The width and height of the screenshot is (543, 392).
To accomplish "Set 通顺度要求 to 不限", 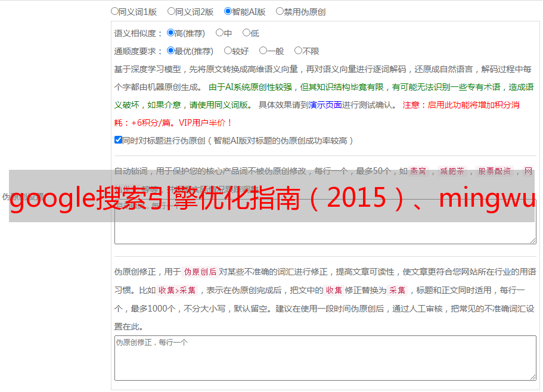I will (298, 51).
